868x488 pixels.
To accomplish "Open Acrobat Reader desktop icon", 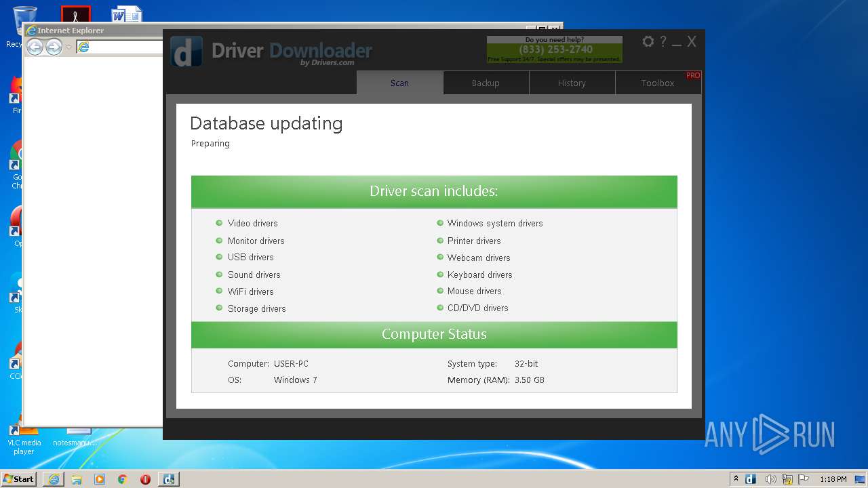I will coord(75,14).
